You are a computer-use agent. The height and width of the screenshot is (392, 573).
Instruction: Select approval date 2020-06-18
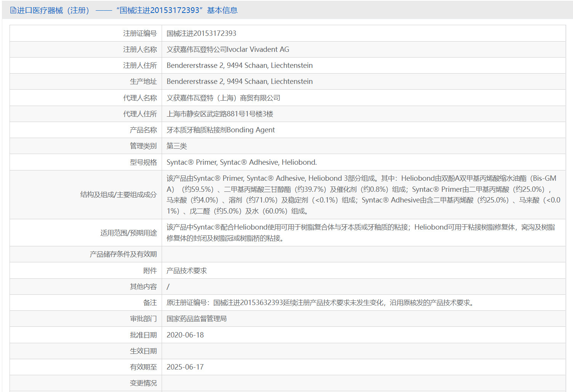point(185,335)
